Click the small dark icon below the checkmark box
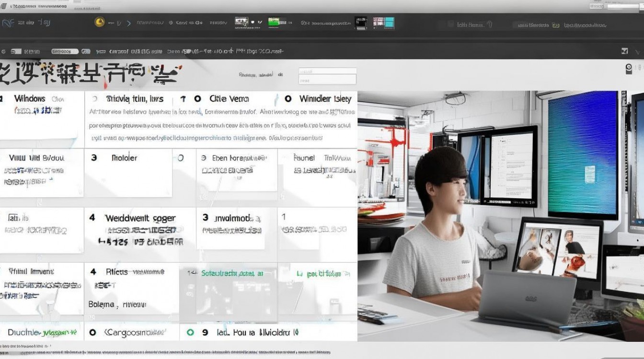This screenshot has width=644, height=359. 629,69
